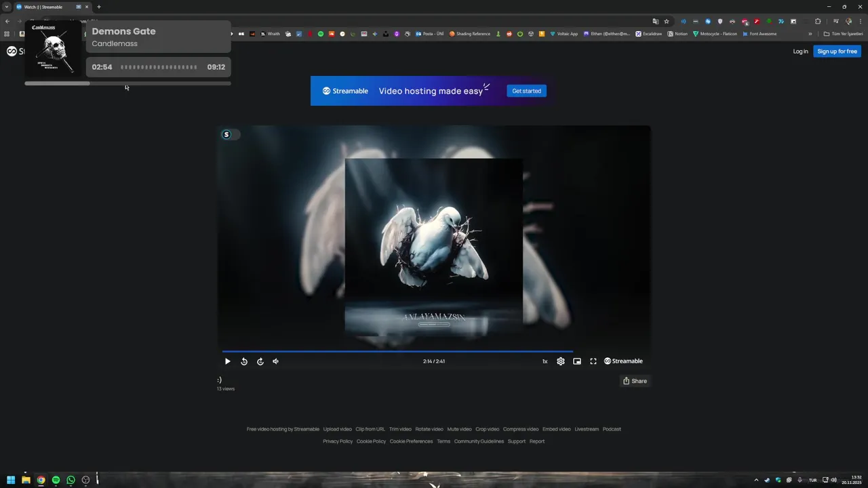Open the Compress video footer link
Viewport: 868px width, 488px height.
pos(521,429)
